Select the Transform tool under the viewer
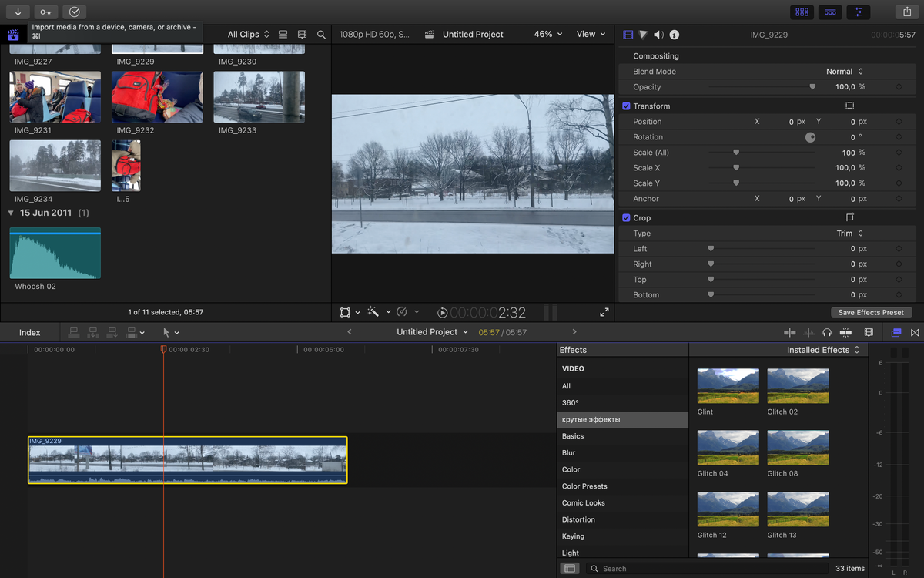This screenshot has height=578, width=924. tap(344, 312)
